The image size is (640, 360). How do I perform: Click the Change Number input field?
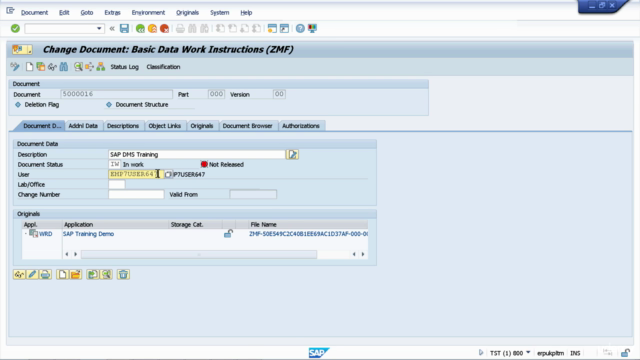pos(136,194)
